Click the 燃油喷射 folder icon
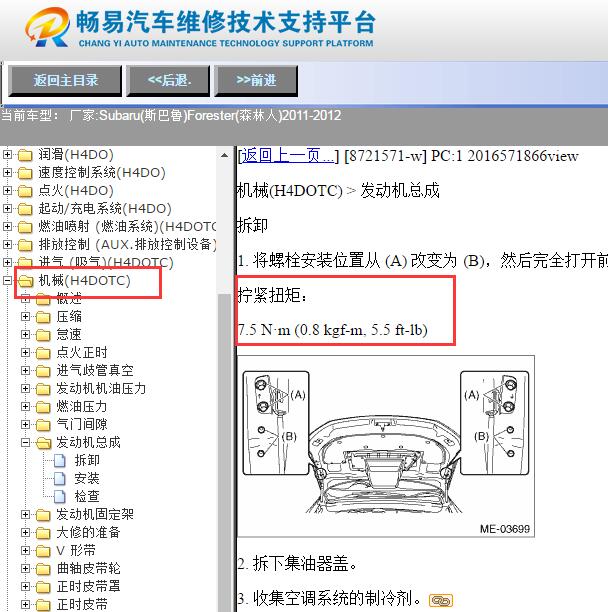The image size is (608, 612). (x=25, y=227)
